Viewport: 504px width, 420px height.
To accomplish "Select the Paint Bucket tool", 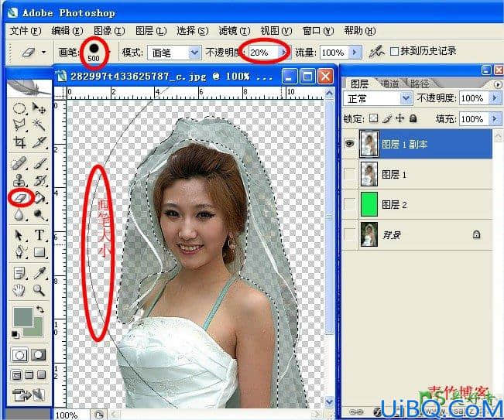I will click(x=39, y=197).
